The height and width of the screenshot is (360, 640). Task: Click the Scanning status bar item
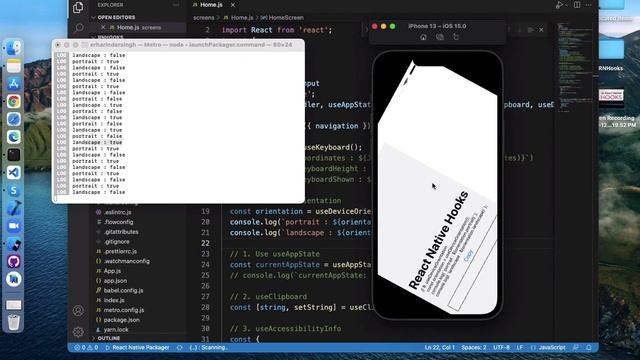click(209, 348)
